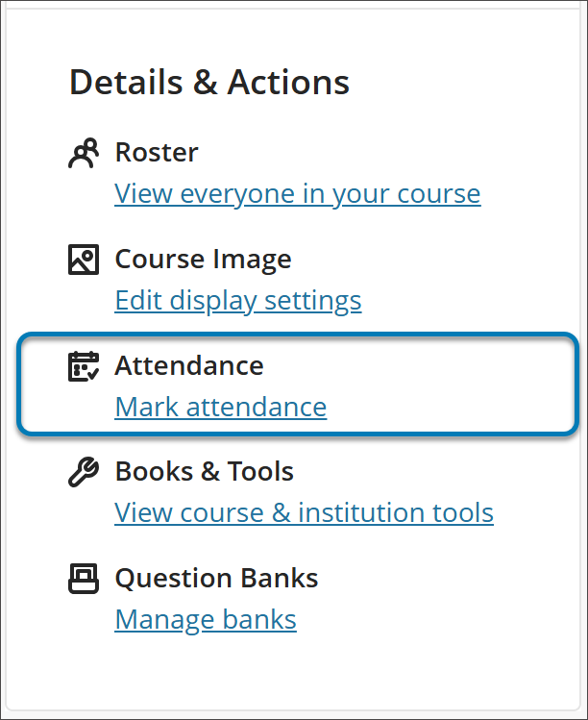Screen dimensions: 588x720
Task: Click the Course Image heading text
Action: (x=203, y=260)
